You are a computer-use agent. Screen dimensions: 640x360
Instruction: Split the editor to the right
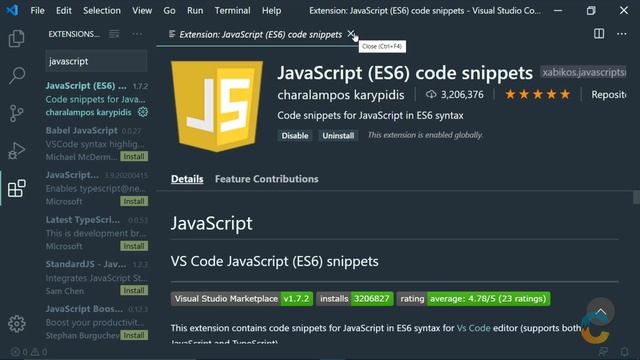(x=599, y=34)
